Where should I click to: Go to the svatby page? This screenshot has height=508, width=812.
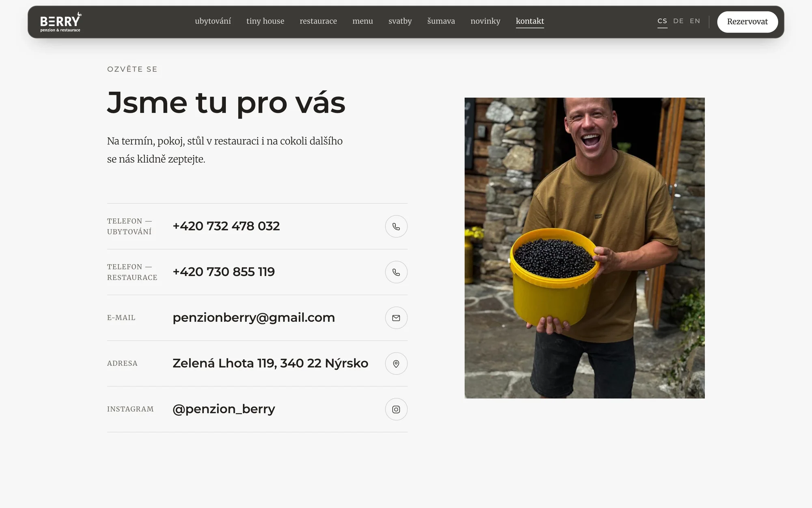tap(400, 21)
